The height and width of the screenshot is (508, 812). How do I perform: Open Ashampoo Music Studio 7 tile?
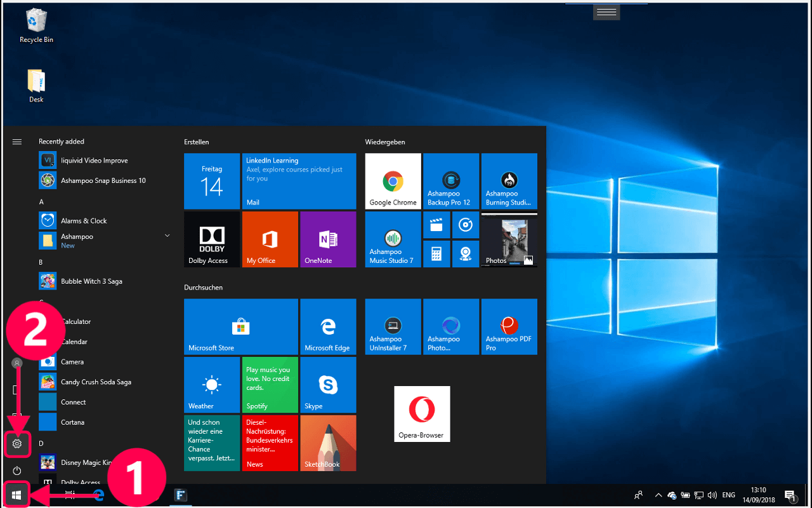coord(393,239)
